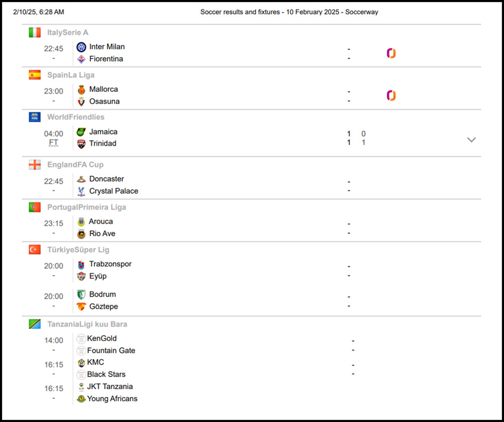
Task: Open the Süper Lig competition link
Action: pyautogui.click(x=94, y=249)
